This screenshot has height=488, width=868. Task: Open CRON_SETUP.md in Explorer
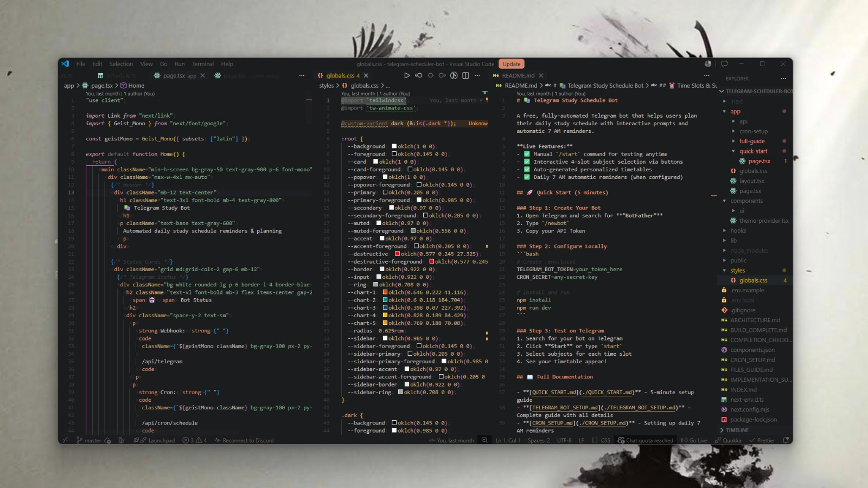[x=752, y=359]
